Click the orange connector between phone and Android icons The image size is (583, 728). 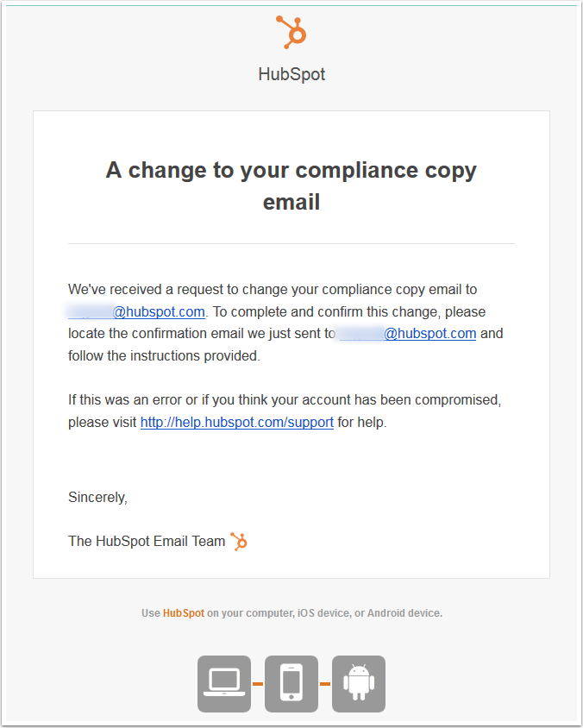click(x=325, y=684)
